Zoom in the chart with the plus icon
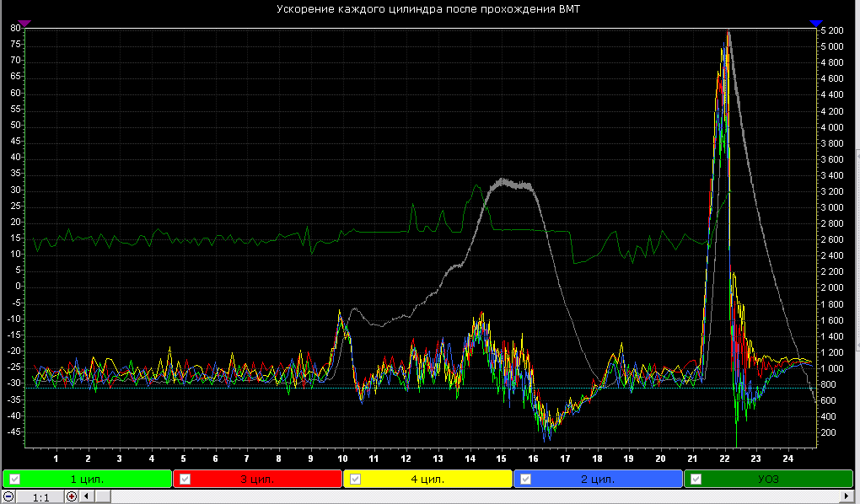The image size is (860, 504). coord(72,497)
